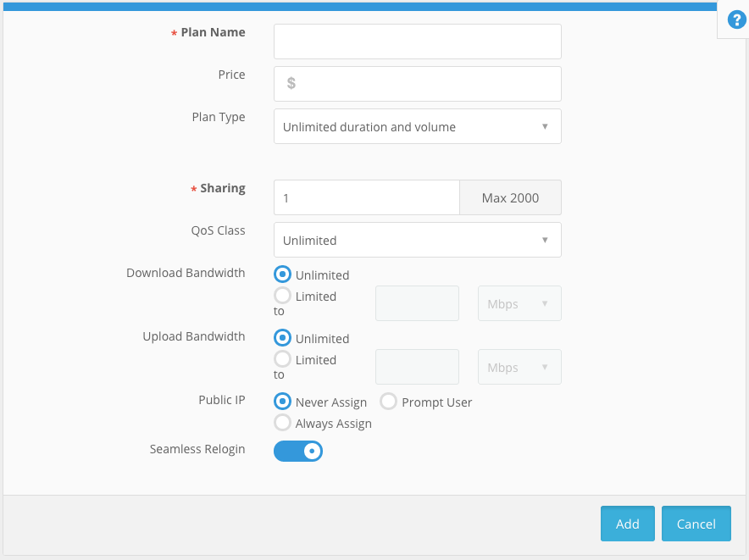Image resolution: width=749 pixels, height=560 pixels.
Task: Toggle the Seamless Relogin switch
Action: click(x=298, y=452)
